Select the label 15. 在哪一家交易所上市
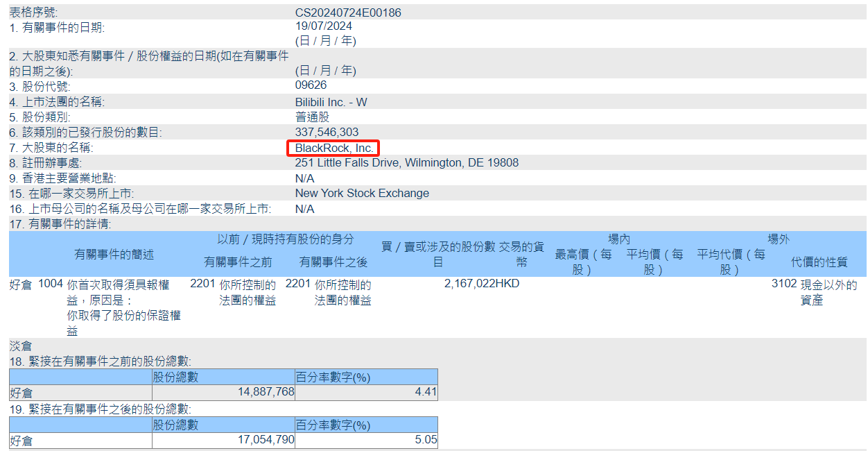Image resolution: width=868 pixels, height=451 pixels. tap(72, 194)
